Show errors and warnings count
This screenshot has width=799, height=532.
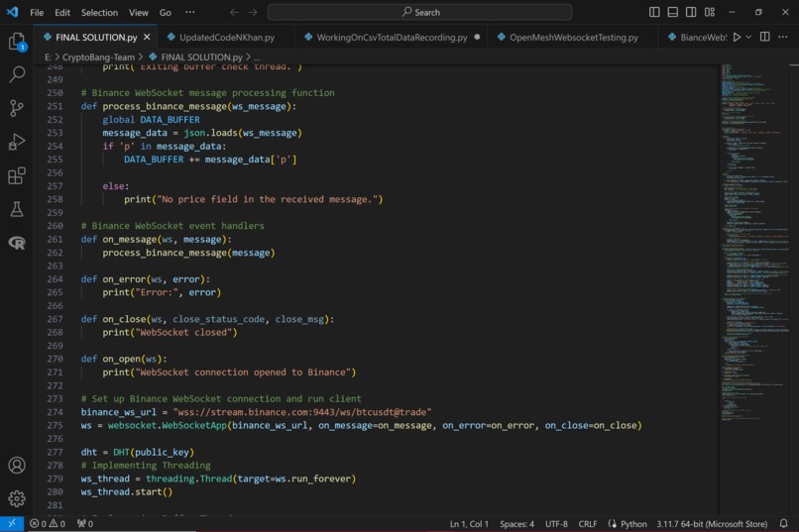[x=48, y=523]
